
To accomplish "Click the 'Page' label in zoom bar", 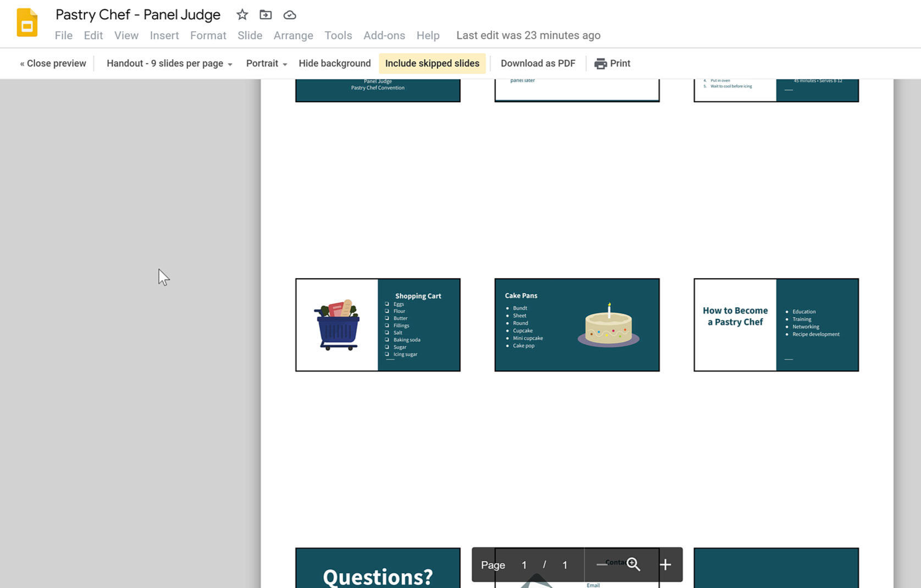I will tap(493, 565).
